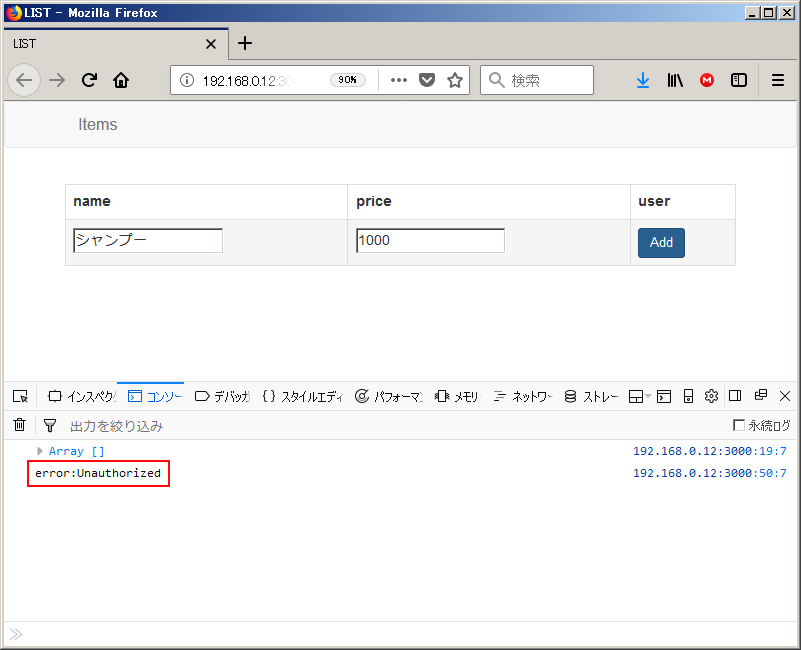
Task: Open the page actions meatball menu
Action: pyautogui.click(x=398, y=80)
